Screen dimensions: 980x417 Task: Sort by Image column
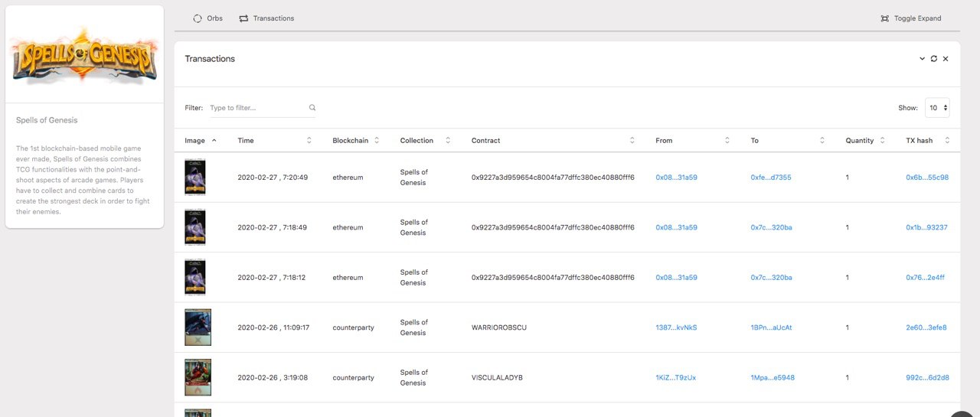point(201,141)
